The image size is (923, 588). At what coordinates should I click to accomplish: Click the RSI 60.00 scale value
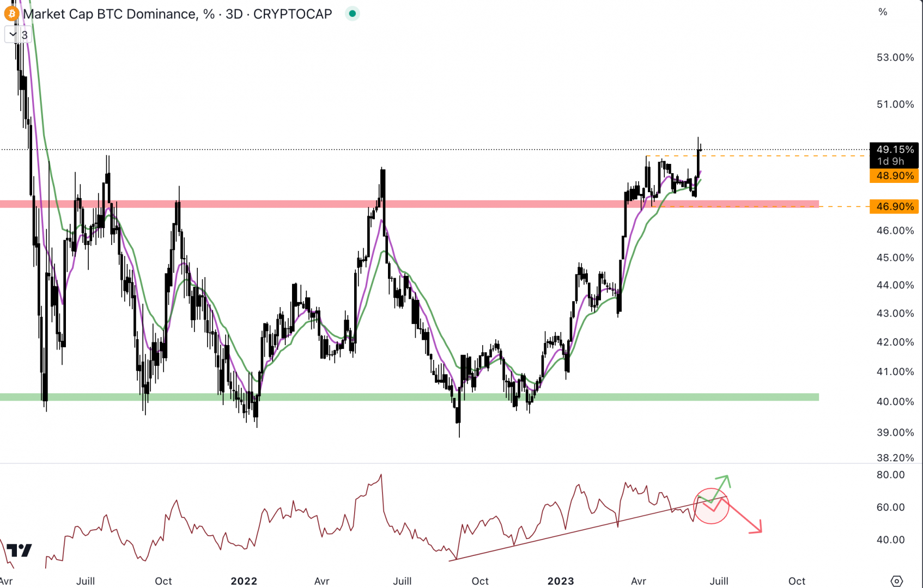tap(890, 507)
